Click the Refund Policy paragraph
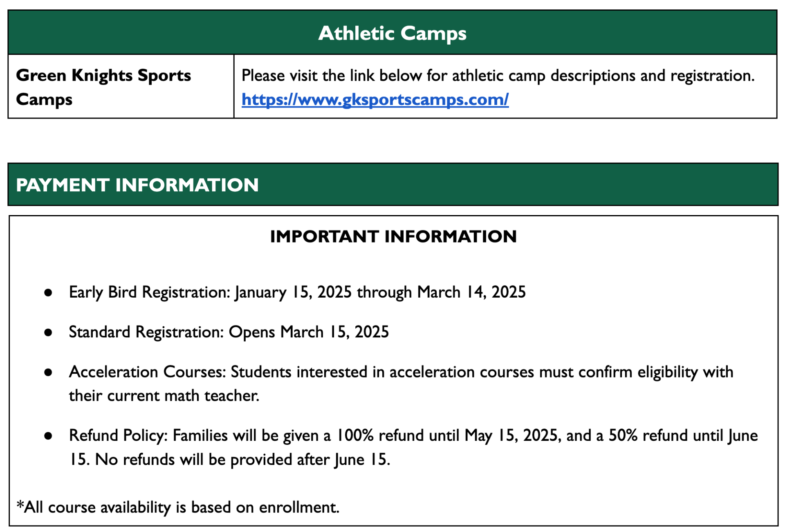Screen dimensions: 785x532 coord(413,447)
